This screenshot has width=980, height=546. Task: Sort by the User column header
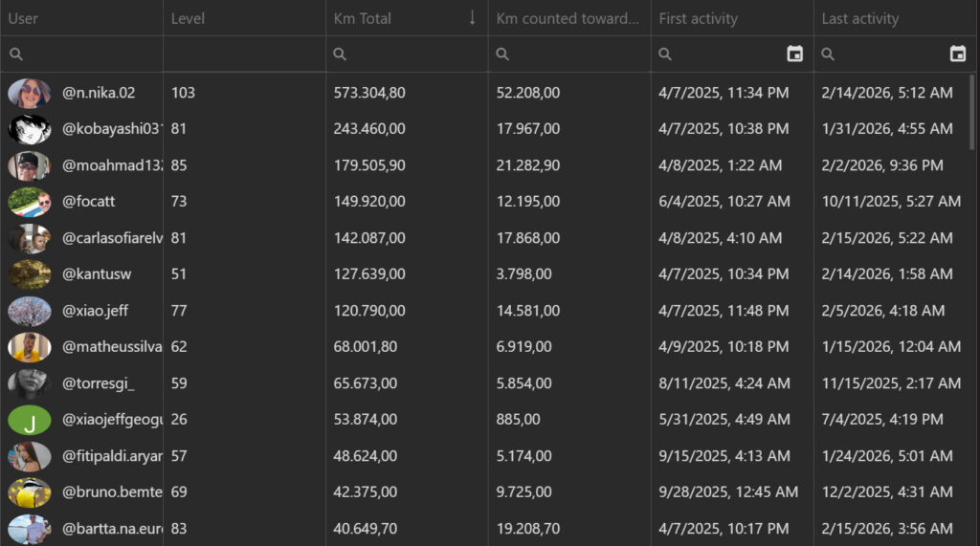pos(23,18)
